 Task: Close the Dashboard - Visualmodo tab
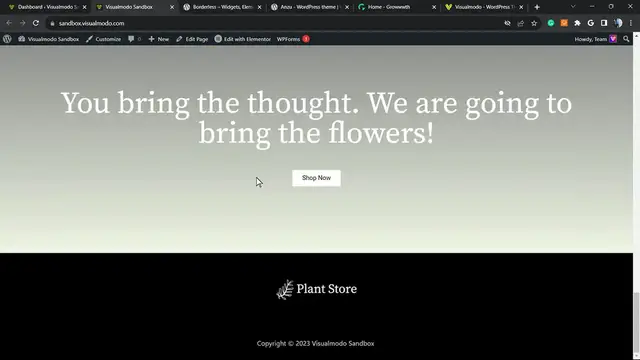click(84, 7)
